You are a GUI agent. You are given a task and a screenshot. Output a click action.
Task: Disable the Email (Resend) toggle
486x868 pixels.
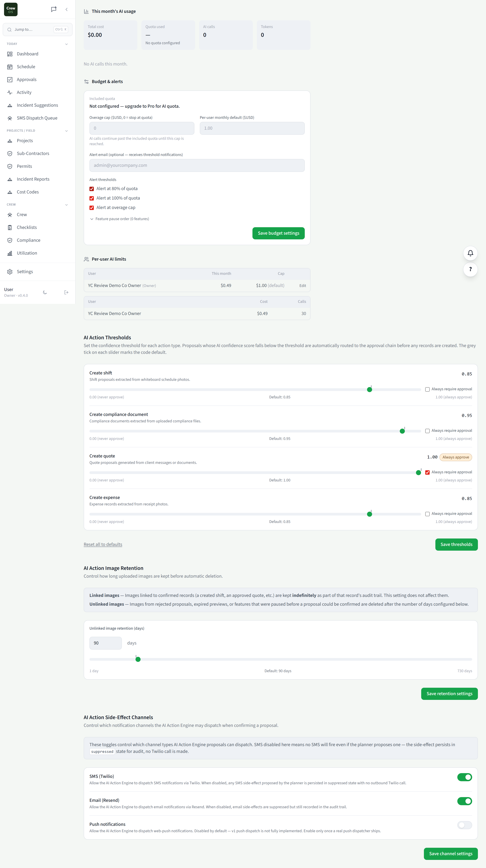click(x=464, y=801)
